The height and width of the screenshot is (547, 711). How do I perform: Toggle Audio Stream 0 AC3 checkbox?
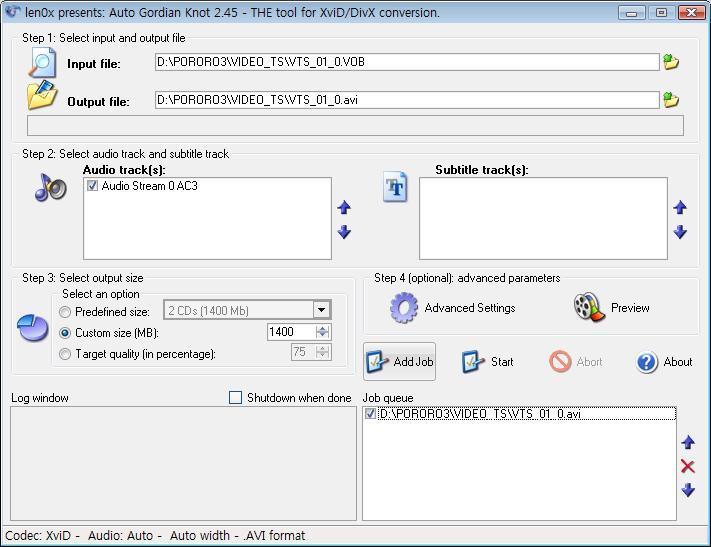93,186
